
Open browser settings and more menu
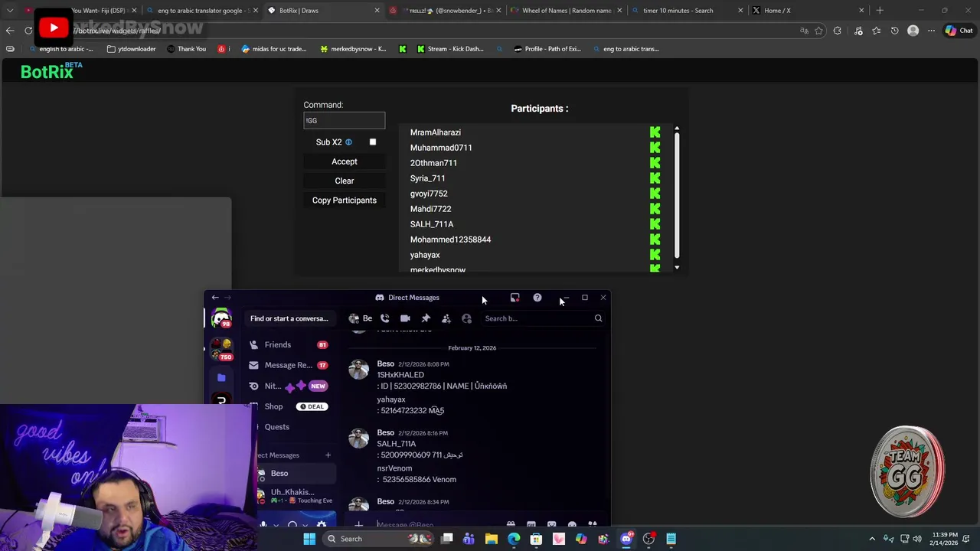(931, 31)
